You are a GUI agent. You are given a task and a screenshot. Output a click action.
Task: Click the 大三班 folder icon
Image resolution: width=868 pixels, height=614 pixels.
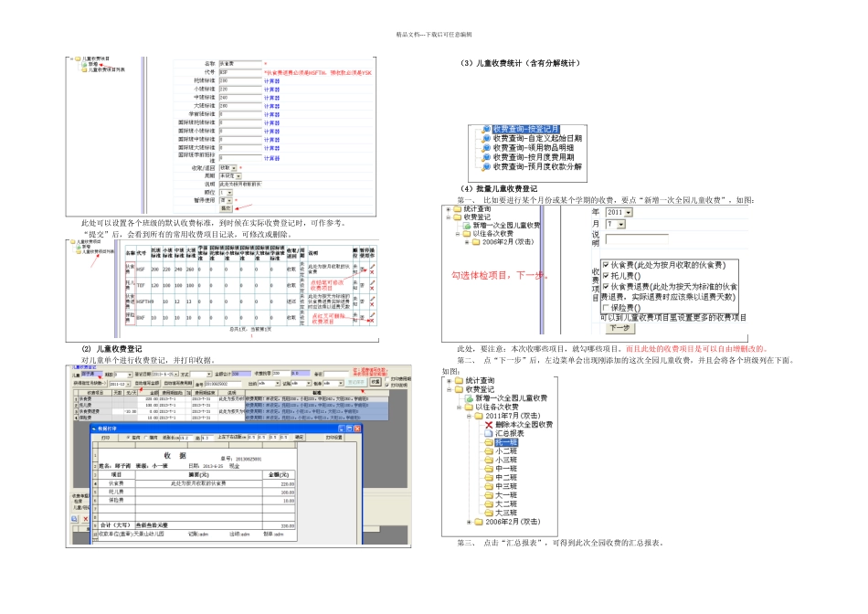pyautogui.click(x=489, y=513)
